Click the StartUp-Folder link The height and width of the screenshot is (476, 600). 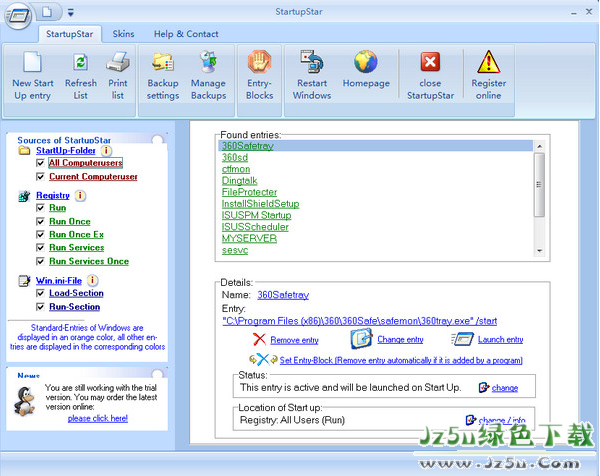66,151
